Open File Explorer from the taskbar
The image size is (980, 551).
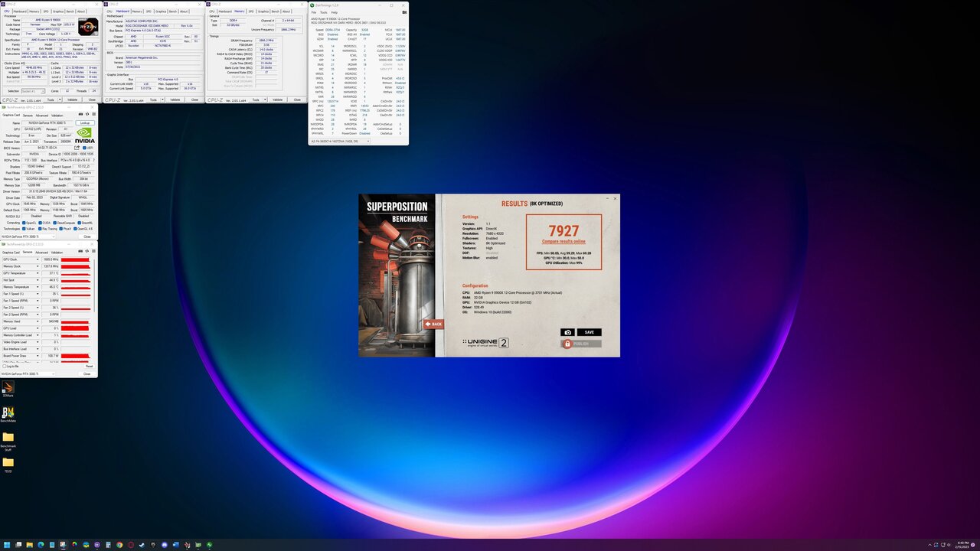point(29,545)
